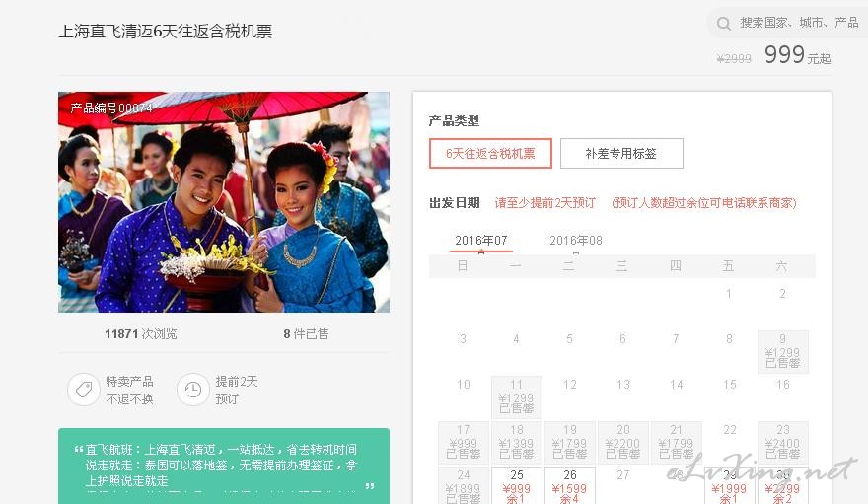Choose the date priced ¥2299 with 余2
868x504 pixels.
(x=782, y=485)
